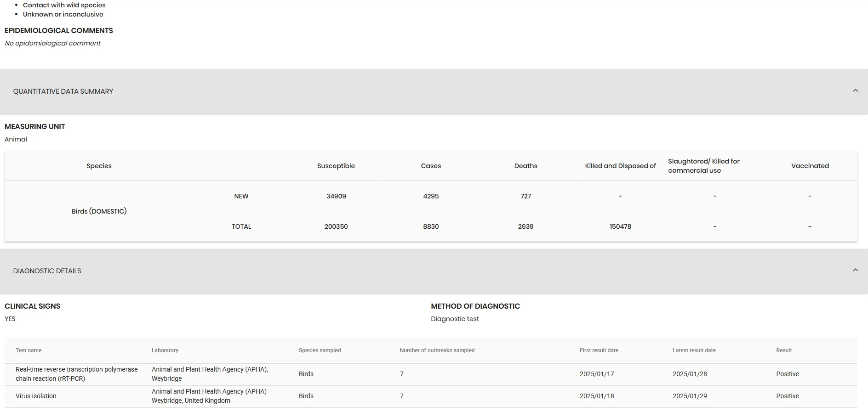Click the Cases column header
Viewport: 868px width, 412px height.
coord(431,166)
